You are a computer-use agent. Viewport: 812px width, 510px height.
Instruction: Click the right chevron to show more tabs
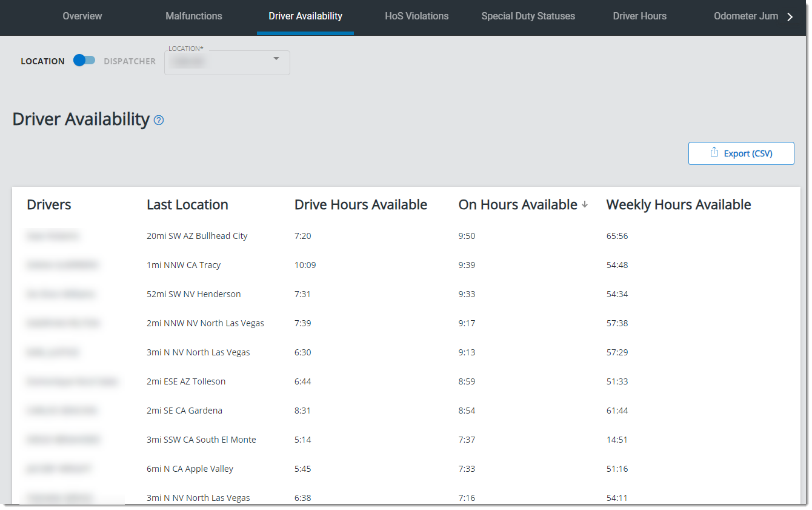[790, 17]
